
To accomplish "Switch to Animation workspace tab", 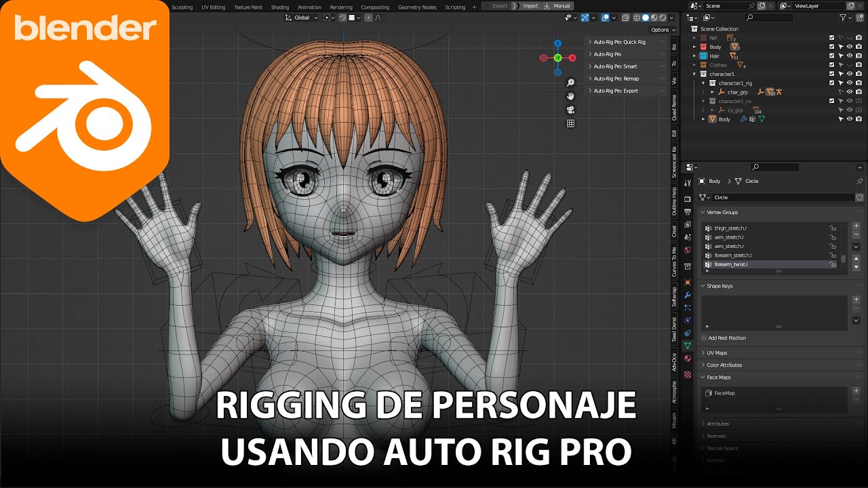I will point(310,7).
